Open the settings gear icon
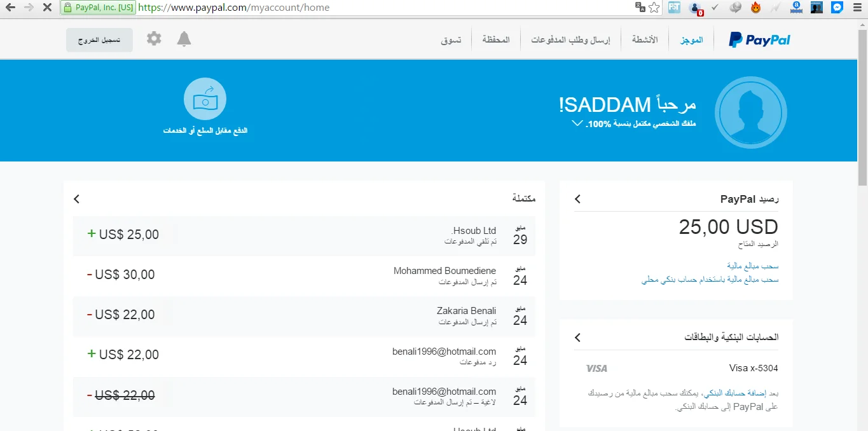This screenshot has height=431, width=868. click(x=154, y=39)
